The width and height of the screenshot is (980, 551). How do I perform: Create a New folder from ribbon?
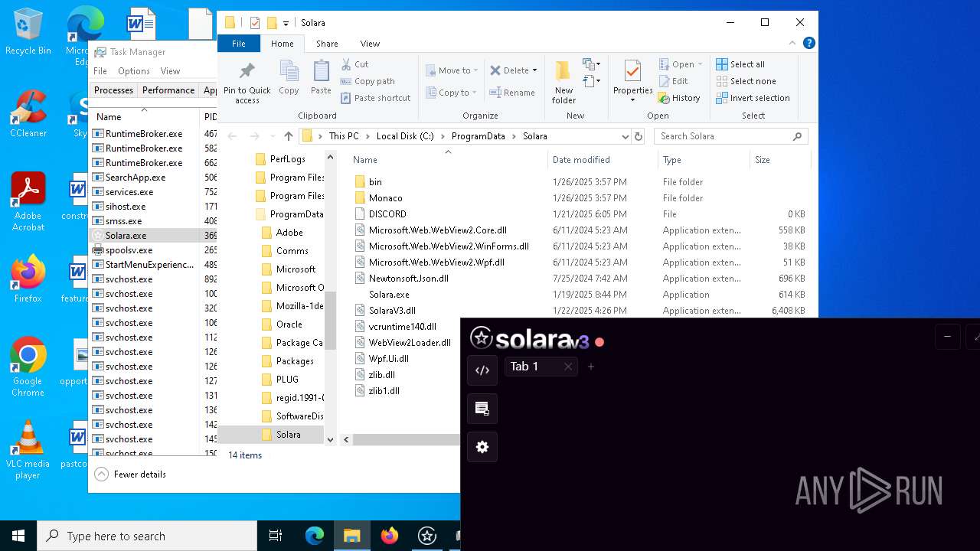pyautogui.click(x=563, y=83)
